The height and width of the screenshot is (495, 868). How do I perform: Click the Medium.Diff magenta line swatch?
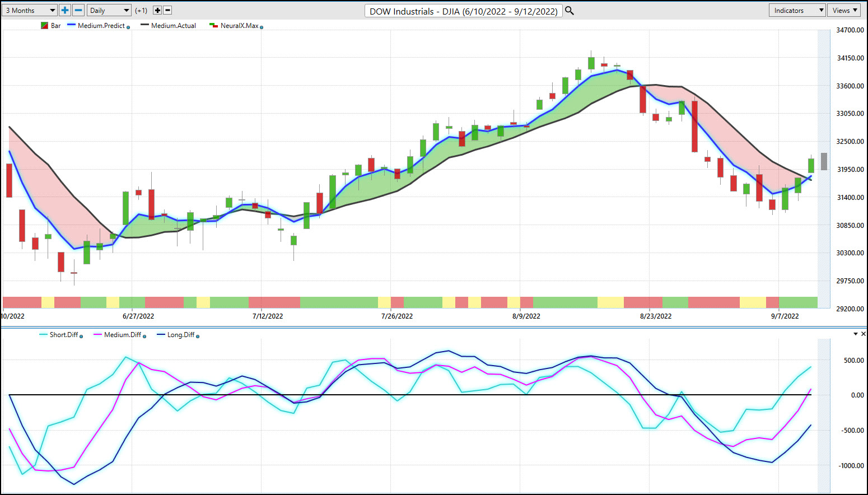(98, 334)
